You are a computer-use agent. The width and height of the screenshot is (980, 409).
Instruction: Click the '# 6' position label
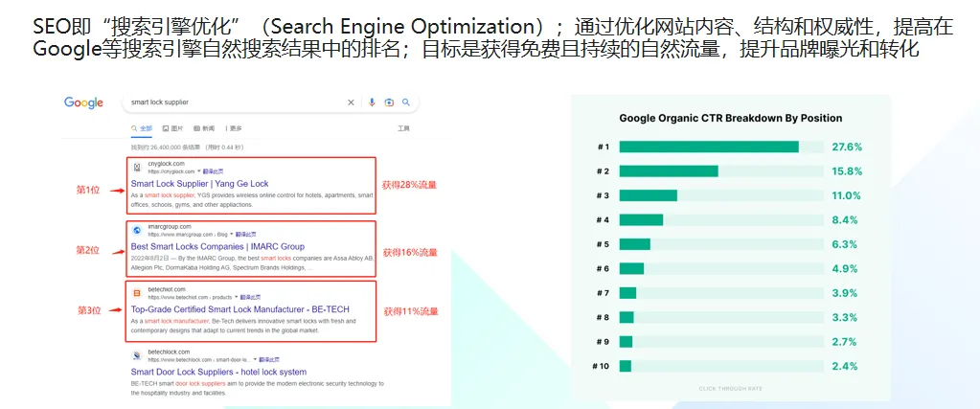point(603,268)
